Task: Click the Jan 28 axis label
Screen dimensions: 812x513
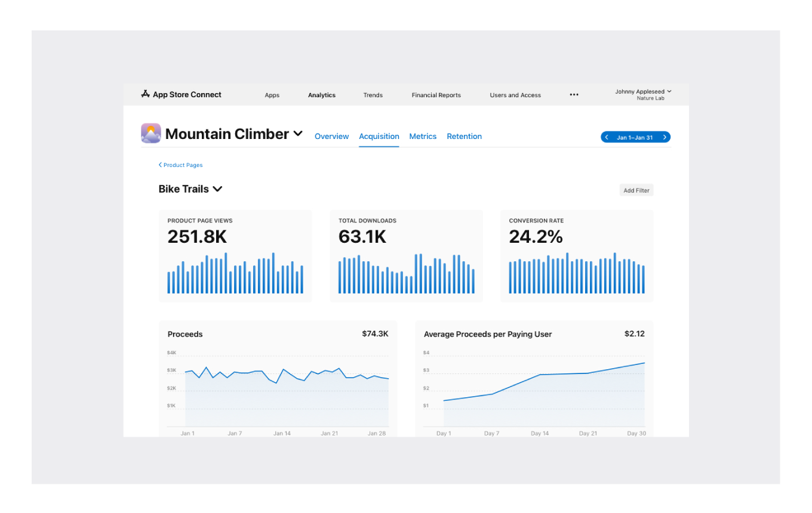Action: coord(377,434)
